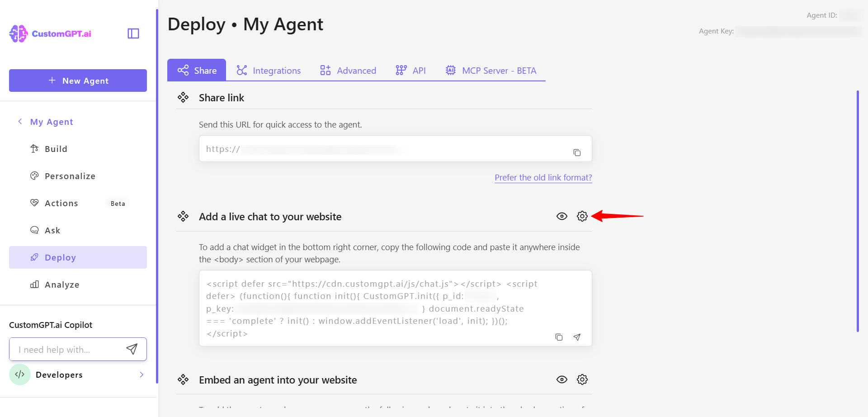Click the CustomGPT.ai brain logo
Screen dimensions: 868x417
pyautogui.click(x=19, y=33)
